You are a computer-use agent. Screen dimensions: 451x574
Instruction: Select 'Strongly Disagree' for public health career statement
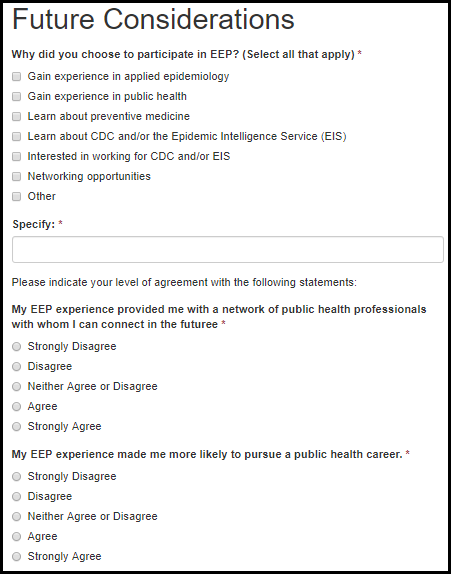(16, 476)
